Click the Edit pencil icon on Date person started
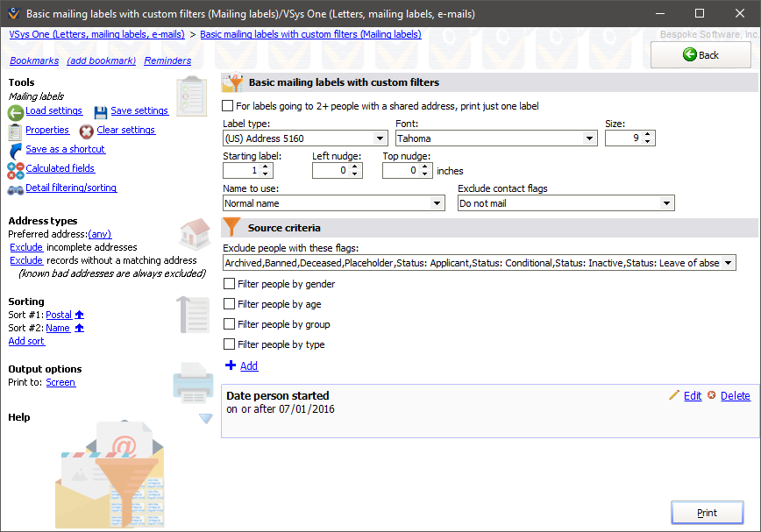This screenshot has height=532, width=761. coord(674,395)
